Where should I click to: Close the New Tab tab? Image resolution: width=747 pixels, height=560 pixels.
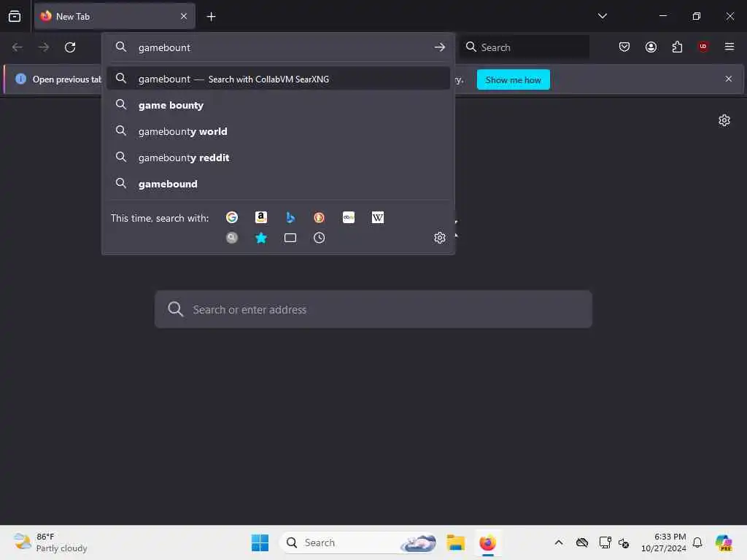(183, 16)
